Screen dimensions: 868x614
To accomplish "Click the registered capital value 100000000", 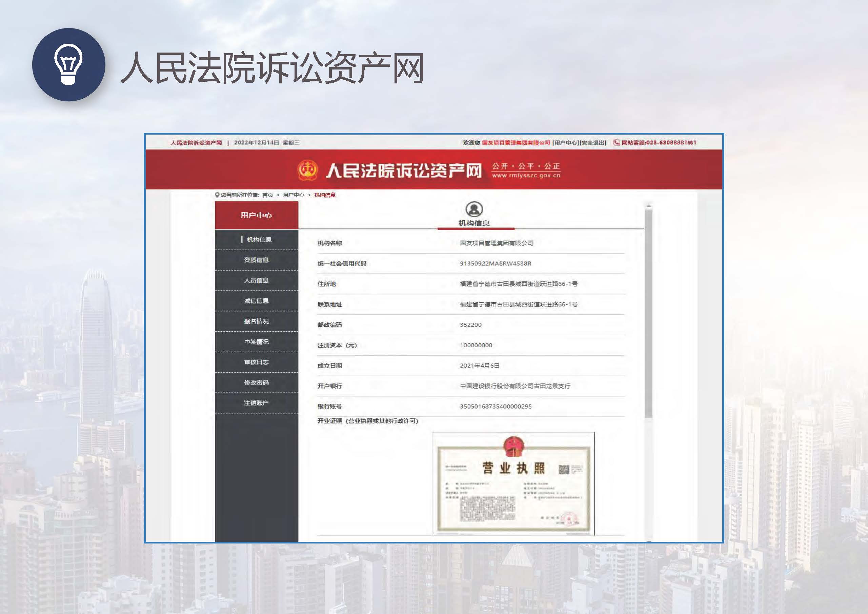I will click(476, 345).
